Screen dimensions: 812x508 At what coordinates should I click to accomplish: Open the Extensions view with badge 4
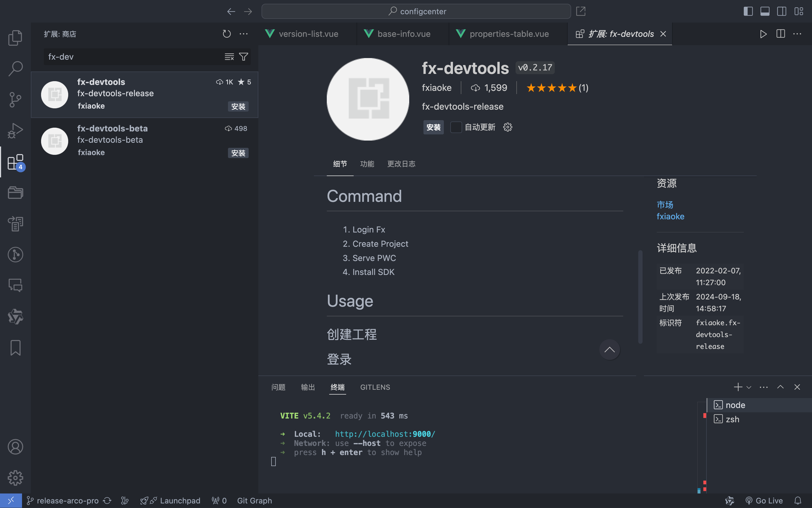click(x=15, y=162)
